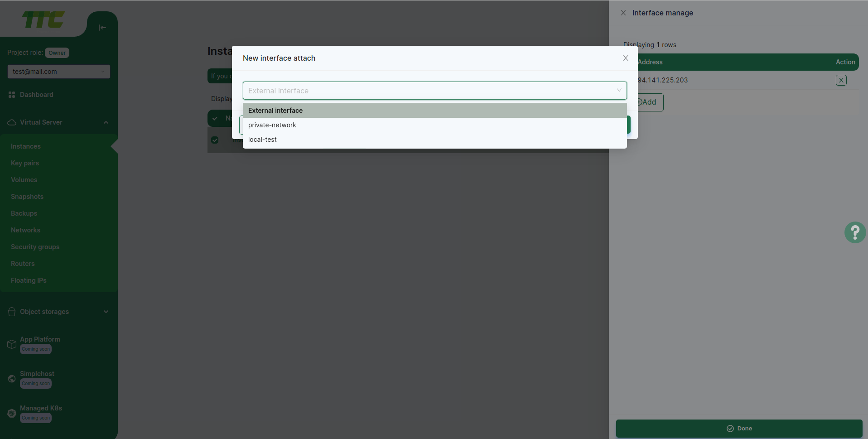Open the Dashboard link
The width and height of the screenshot is (868, 439).
pos(37,95)
